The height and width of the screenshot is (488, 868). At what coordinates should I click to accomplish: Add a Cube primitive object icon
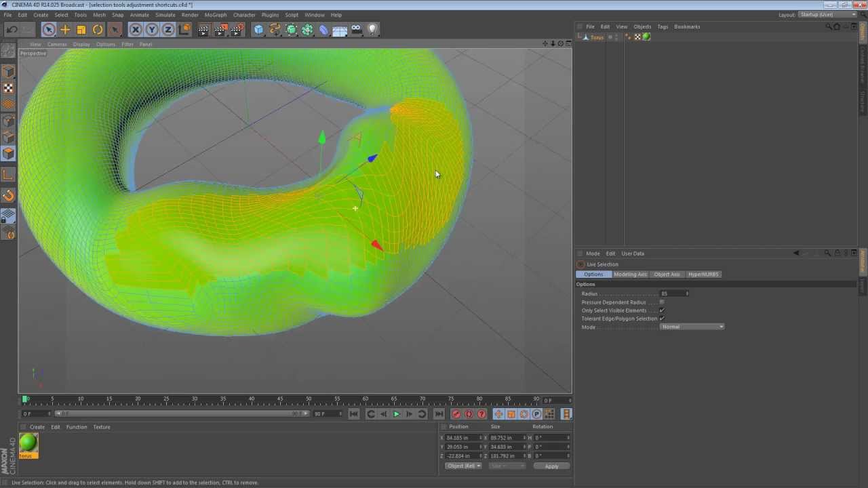point(258,29)
